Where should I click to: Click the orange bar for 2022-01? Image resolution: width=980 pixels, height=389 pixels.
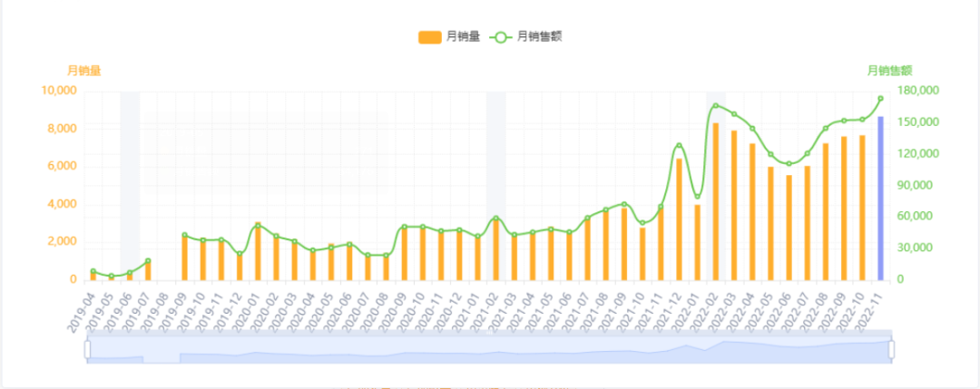[x=698, y=242]
